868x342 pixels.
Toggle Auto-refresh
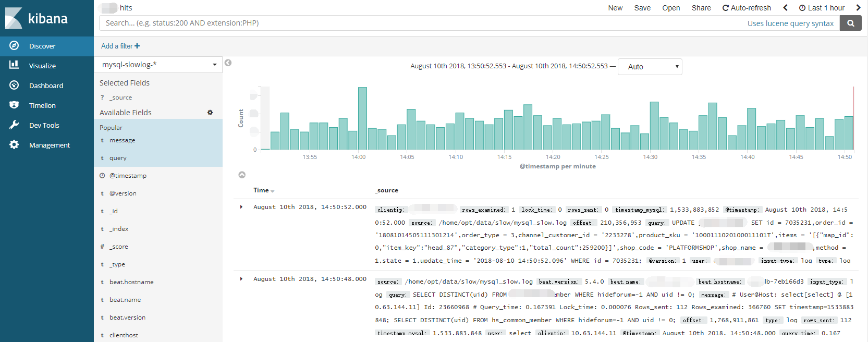pyautogui.click(x=746, y=8)
